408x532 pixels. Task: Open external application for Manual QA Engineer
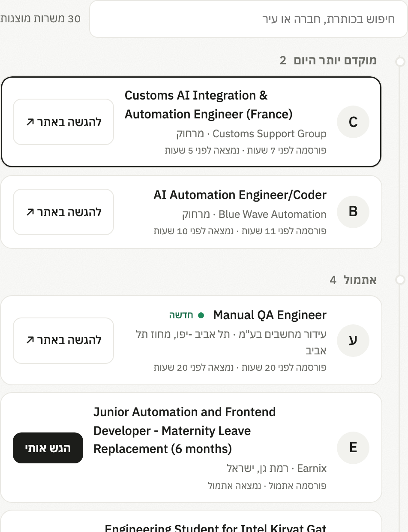[63, 340]
